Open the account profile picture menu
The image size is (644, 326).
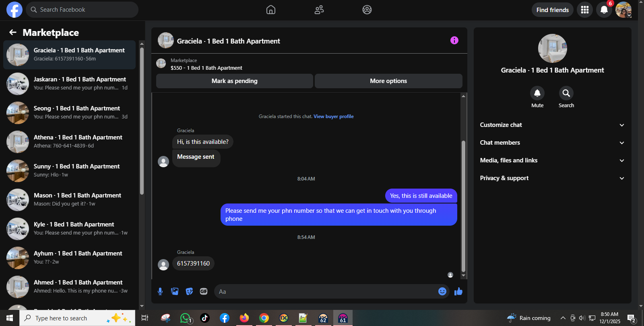point(623,10)
